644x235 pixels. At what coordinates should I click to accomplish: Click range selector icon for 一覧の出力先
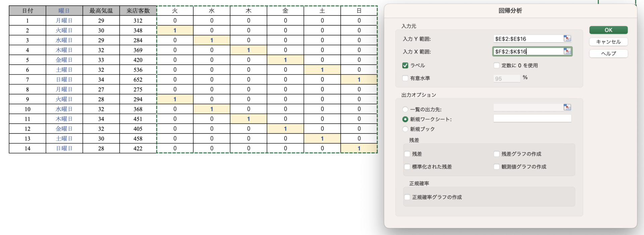point(567,107)
